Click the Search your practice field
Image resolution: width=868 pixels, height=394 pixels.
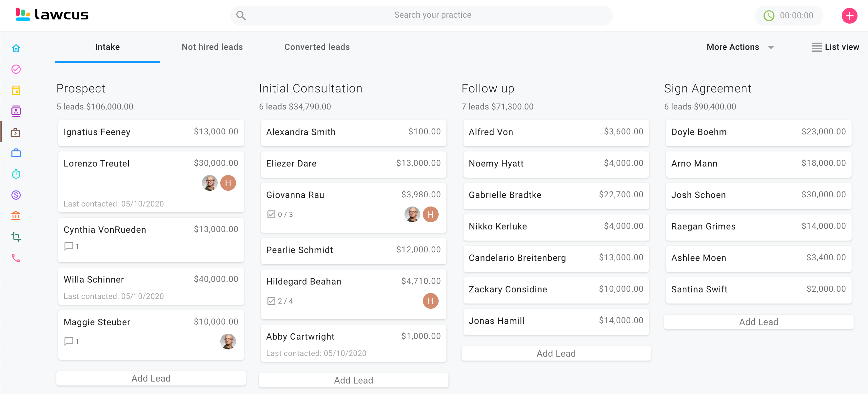(432, 15)
